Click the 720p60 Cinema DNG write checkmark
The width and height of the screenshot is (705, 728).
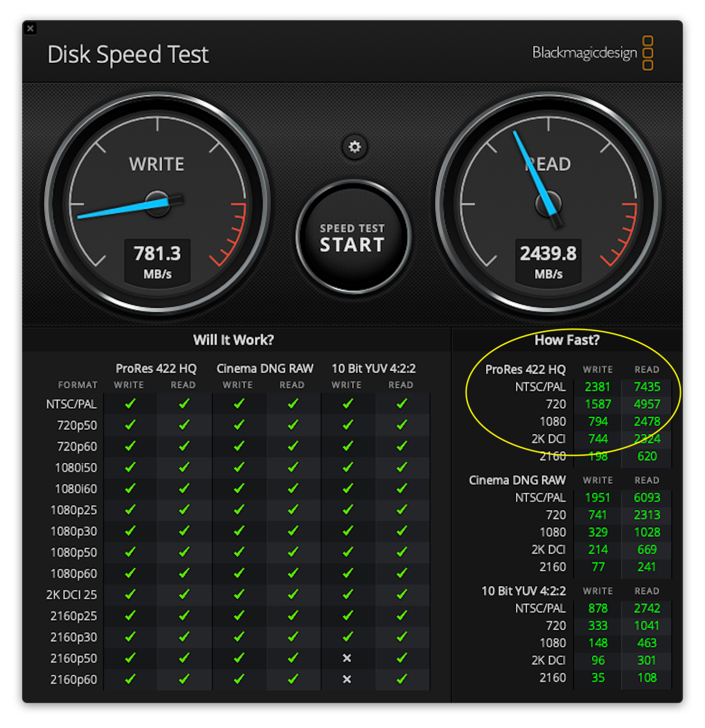[x=239, y=447]
